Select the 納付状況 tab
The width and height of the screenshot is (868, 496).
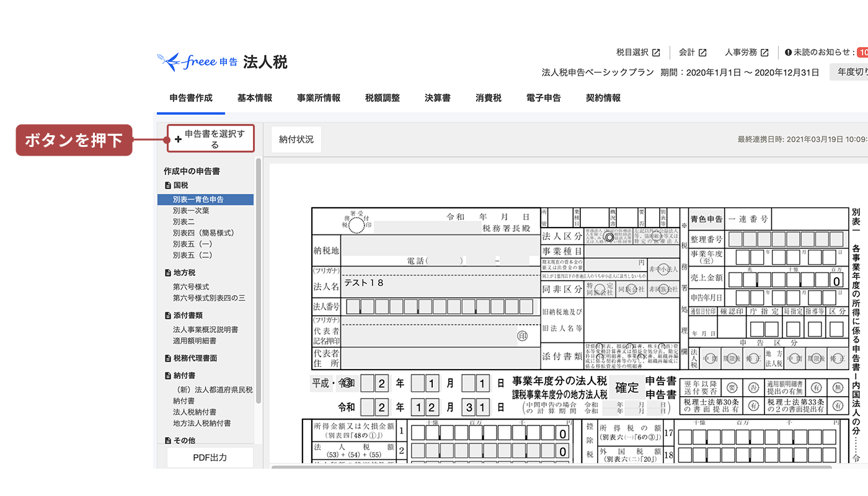click(x=296, y=139)
